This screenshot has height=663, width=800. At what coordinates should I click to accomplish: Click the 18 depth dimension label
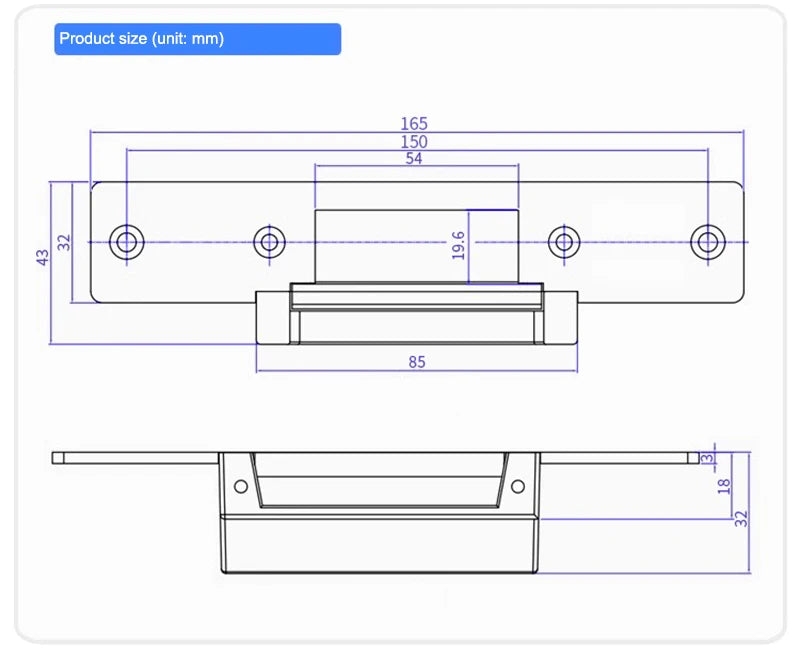pyautogui.click(x=724, y=485)
